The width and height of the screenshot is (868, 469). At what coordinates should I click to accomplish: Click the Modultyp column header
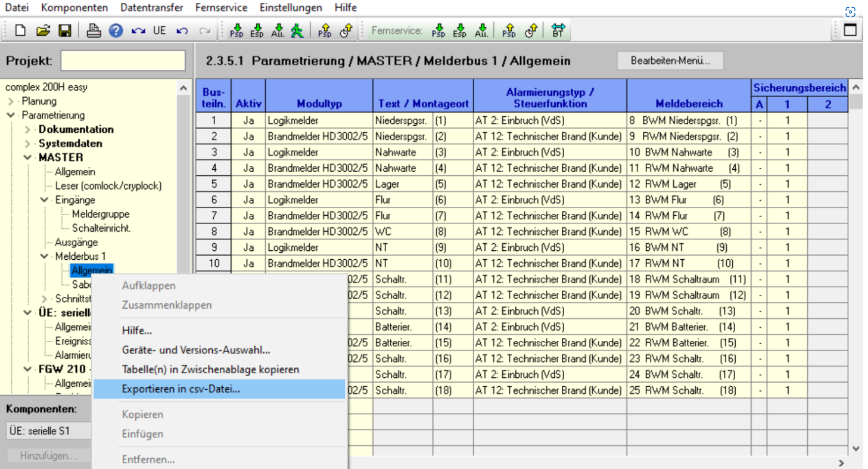click(319, 96)
